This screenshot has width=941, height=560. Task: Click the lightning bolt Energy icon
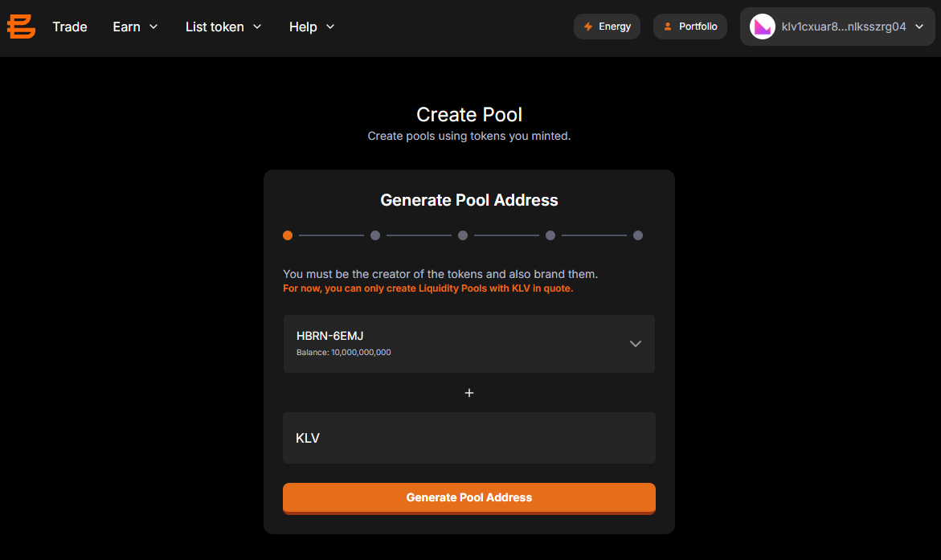[588, 27]
